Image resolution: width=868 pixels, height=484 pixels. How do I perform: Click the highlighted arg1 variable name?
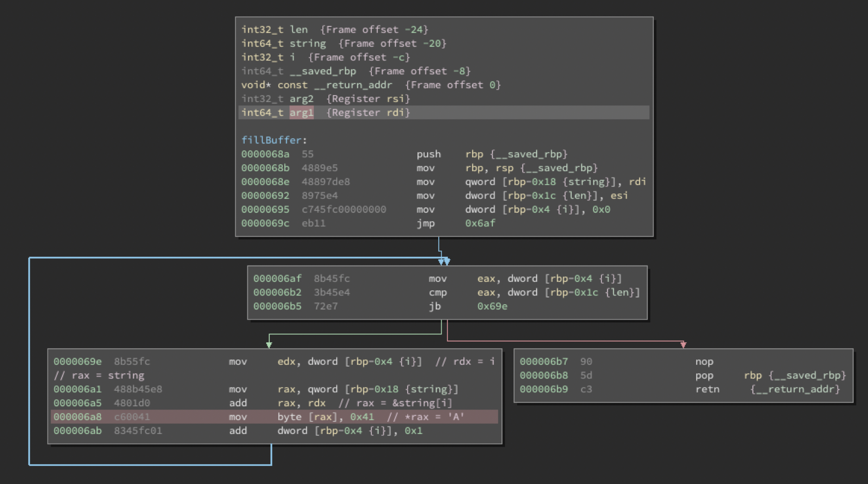coord(301,113)
